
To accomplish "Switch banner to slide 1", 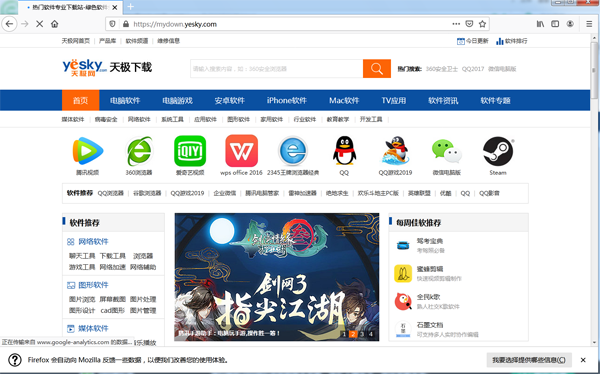I will coord(344,334).
